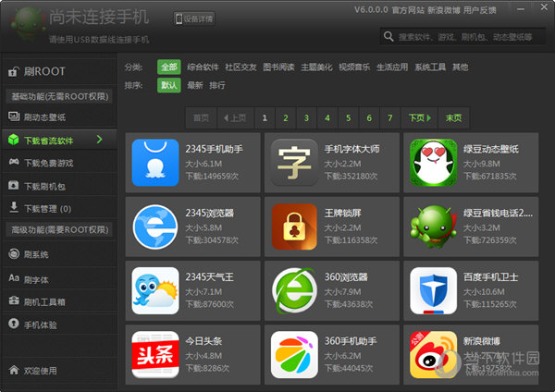Click the 欢迎使用 home icon
The width and height of the screenshot is (555, 392).
[14, 370]
